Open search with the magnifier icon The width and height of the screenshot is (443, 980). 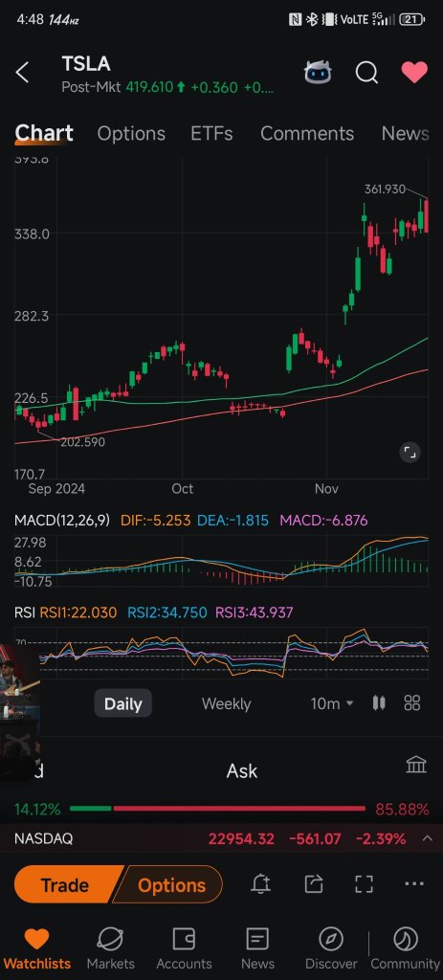(366, 73)
